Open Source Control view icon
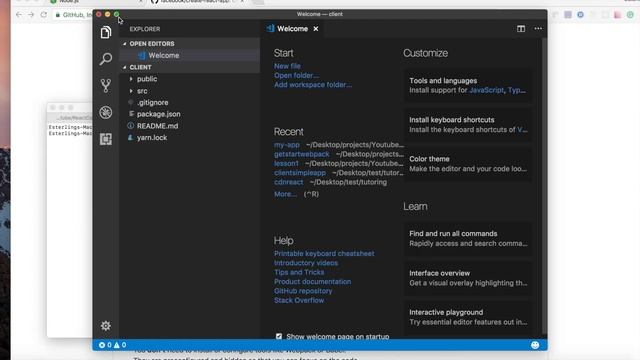 [106, 85]
